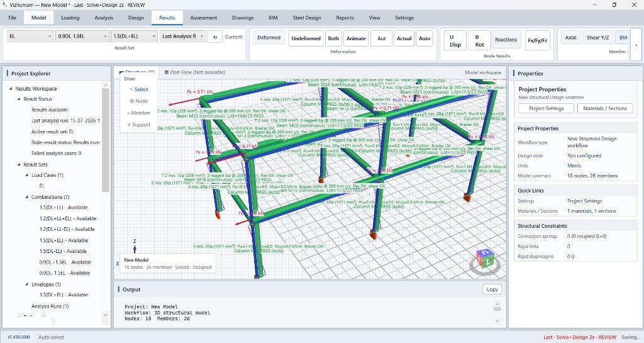The width and height of the screenshot is (644, 343).
Task: Open the File menu
Action: (13, 18)
